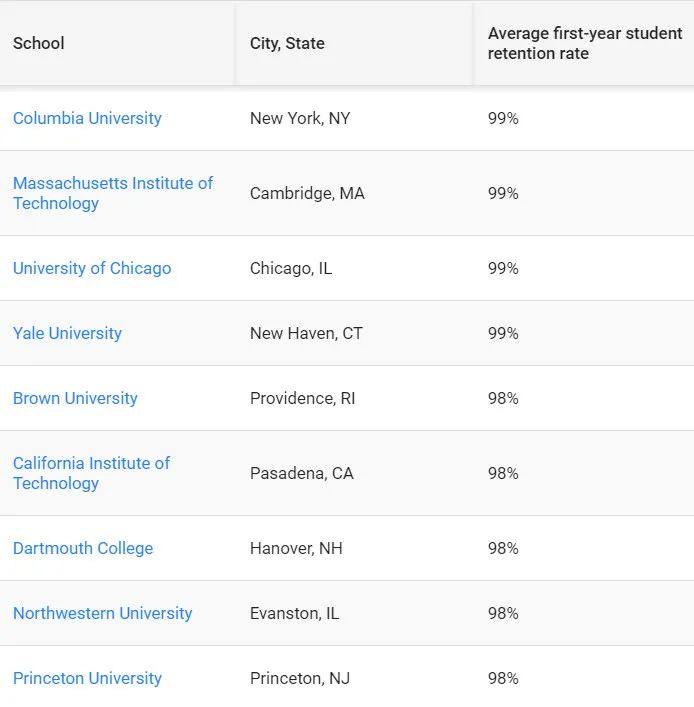Click the City, State column header
Image resolution: width=694 pixels, height=707 pixels.
pos(287,43)
